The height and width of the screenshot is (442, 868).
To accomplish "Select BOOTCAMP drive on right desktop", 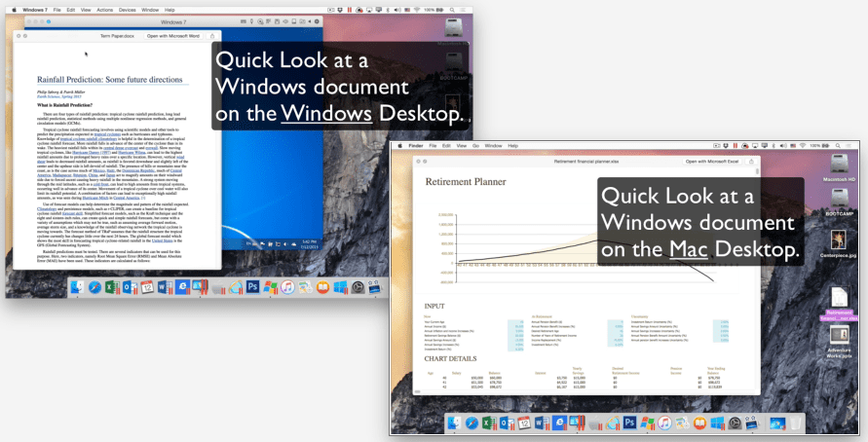I will [839, 202].
